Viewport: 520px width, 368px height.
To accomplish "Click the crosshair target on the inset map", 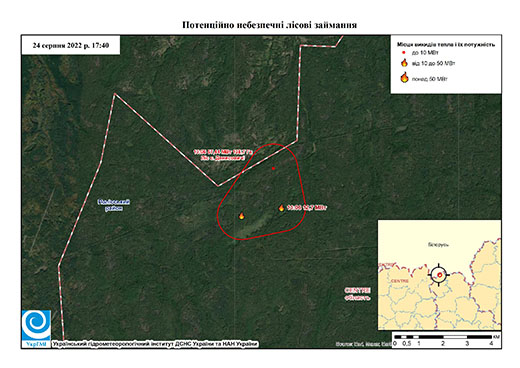I will pos(439,275).
